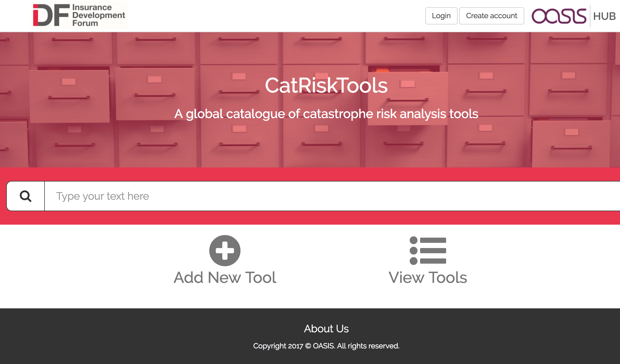Viewport: 620px width, 364px height.
Task: Select the Add New Tool link
Action: [225, 277]
